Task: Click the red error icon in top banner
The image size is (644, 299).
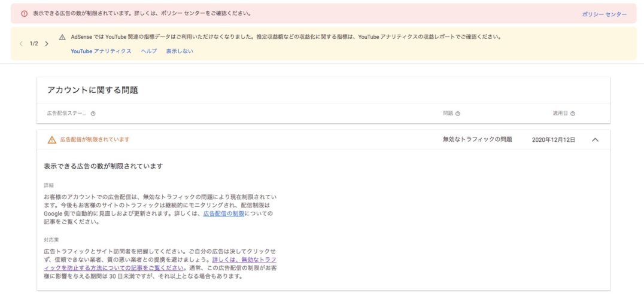Action: (x=24, y=14)
